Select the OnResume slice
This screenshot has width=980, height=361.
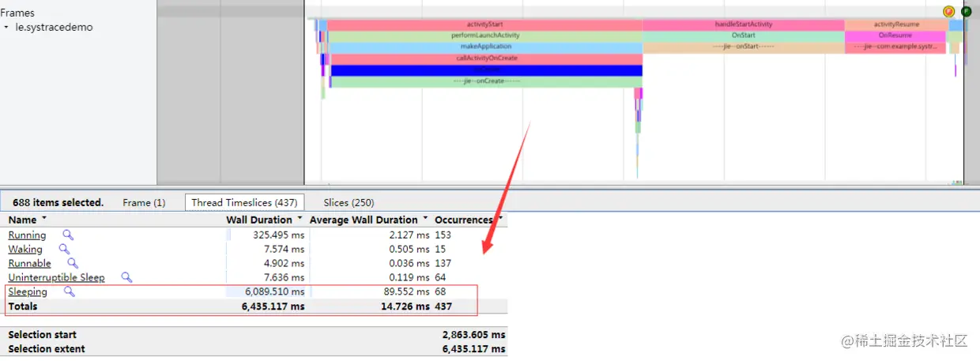pyautogui.click(x=895, y=36)
